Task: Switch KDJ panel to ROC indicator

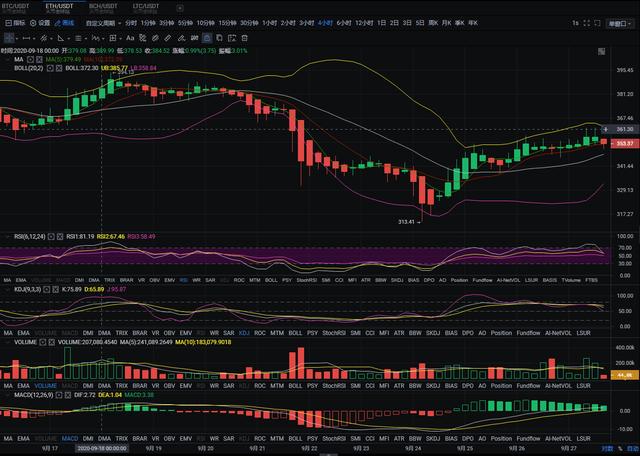Action: coord(260,333)
